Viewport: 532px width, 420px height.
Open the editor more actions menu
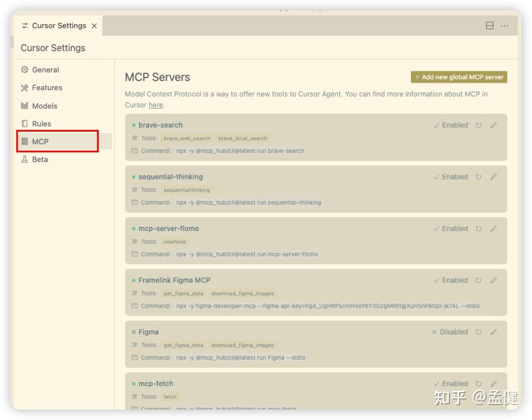click(504, 25)
